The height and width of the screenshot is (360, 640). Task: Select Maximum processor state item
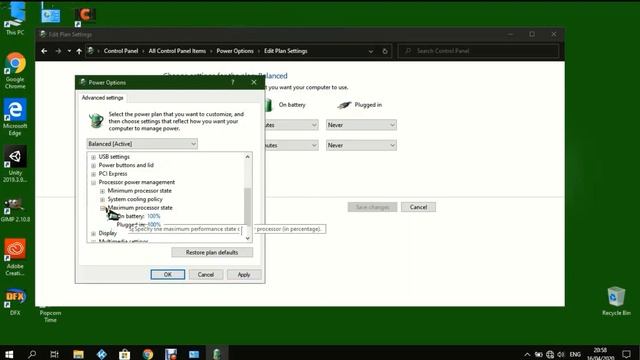[140, 208]
